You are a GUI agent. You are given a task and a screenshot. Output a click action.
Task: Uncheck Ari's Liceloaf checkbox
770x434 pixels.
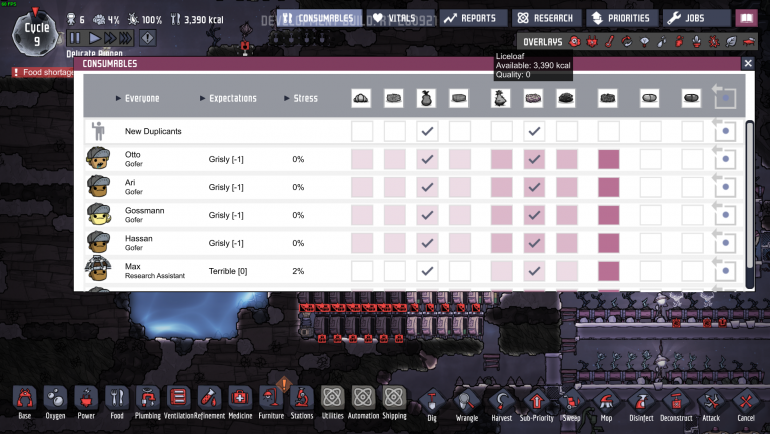tap(534, 187)
